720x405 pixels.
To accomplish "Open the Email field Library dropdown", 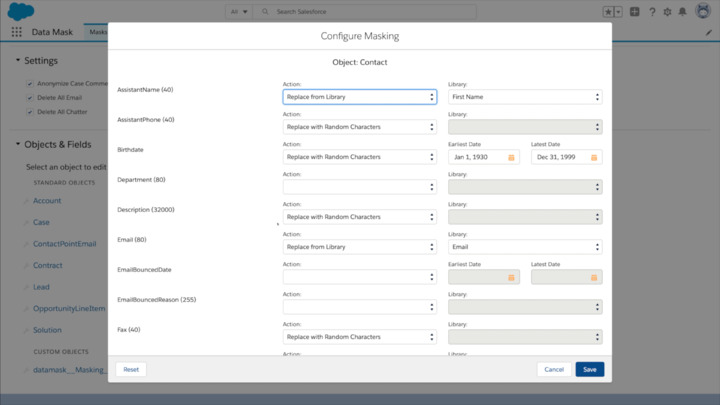I will [525, 247].
